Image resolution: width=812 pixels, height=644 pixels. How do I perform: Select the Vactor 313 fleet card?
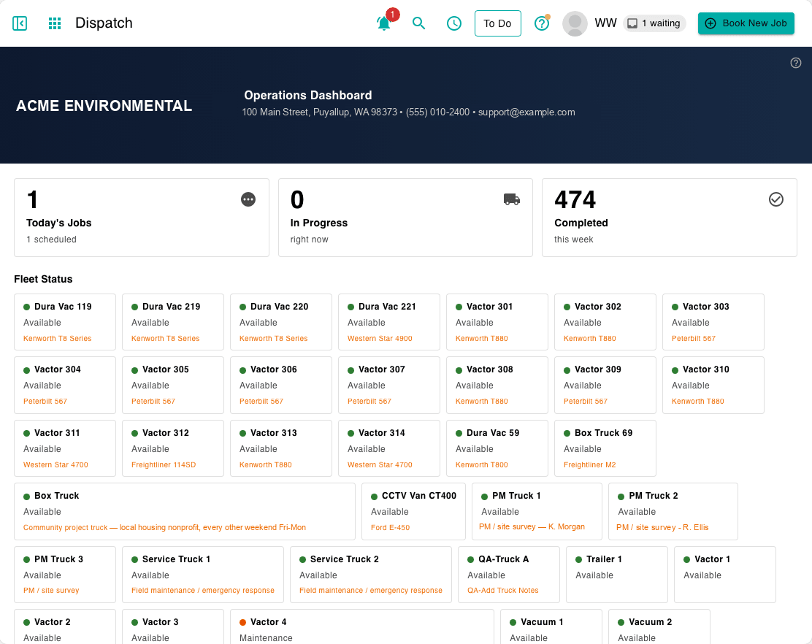(x=281, y=448)
